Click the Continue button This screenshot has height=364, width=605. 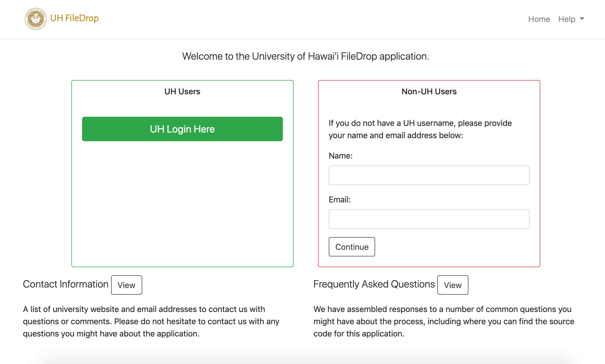tap(352, 247)
